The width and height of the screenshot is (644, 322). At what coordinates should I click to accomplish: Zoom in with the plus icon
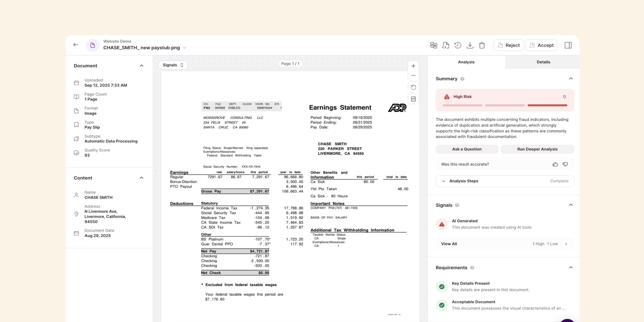pos(413,66)
